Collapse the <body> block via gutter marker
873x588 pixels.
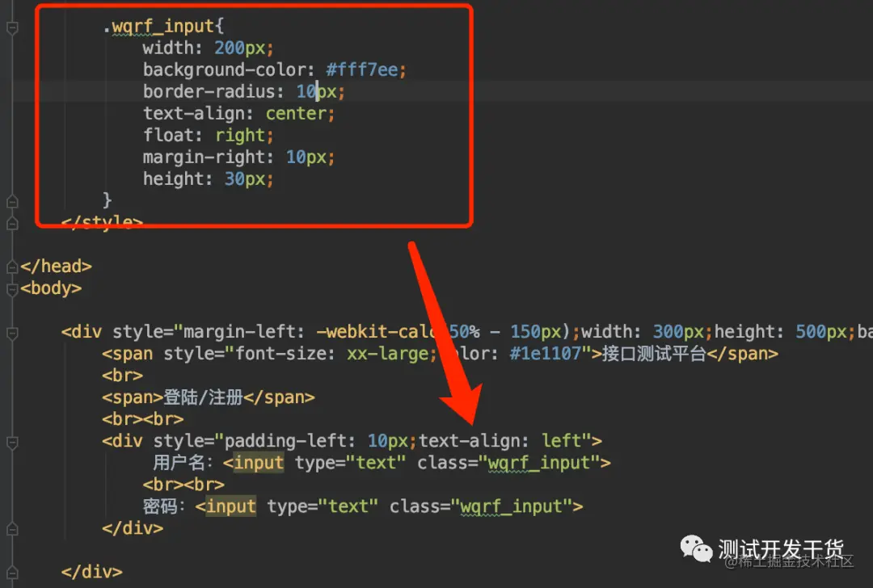point(11,288)
